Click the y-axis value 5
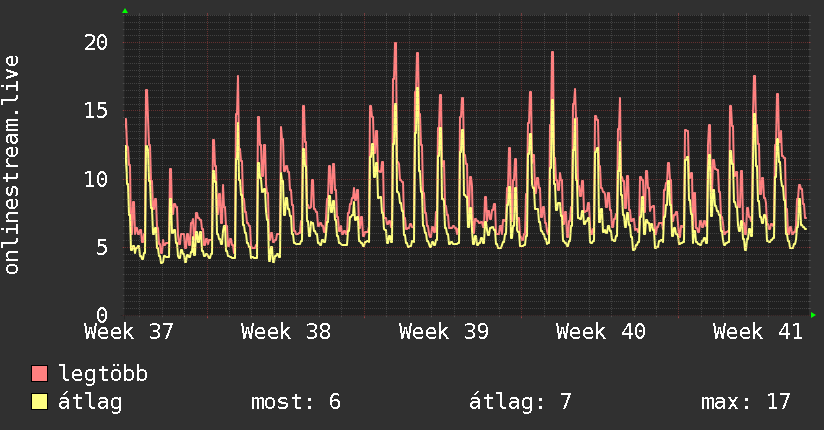The height and width of the screenshot is (430, 824). click(x=102, y=248)
